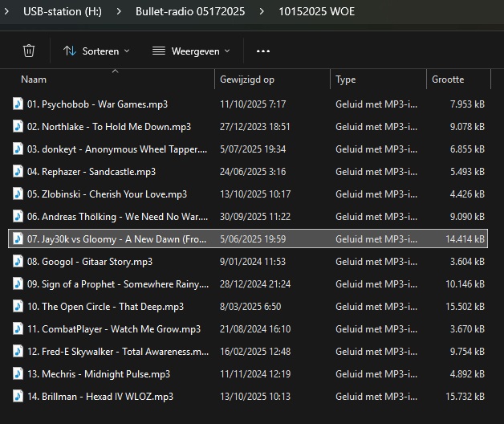Select MP3 icon of 06. Andreas Thölking file

coord(18,217)
